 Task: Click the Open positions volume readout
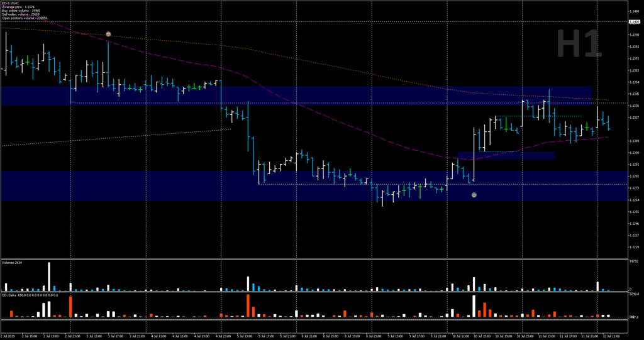click(x=25, y=18)
